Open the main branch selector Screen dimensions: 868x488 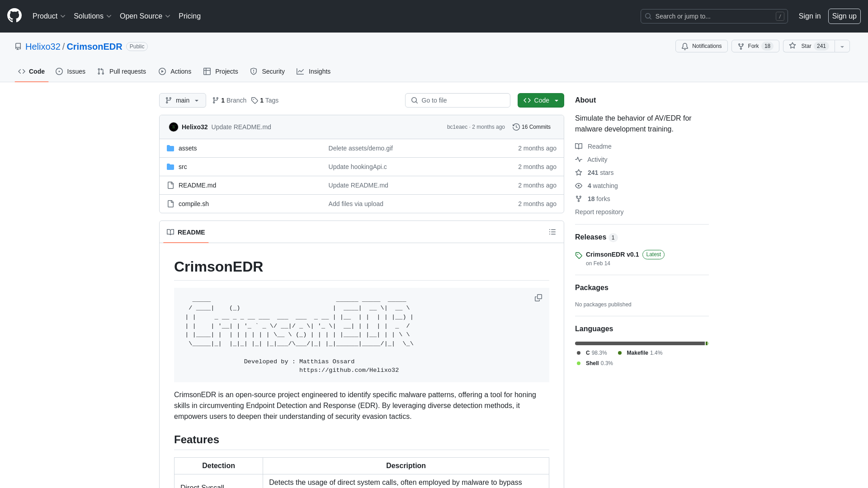(x=183, y=100)
